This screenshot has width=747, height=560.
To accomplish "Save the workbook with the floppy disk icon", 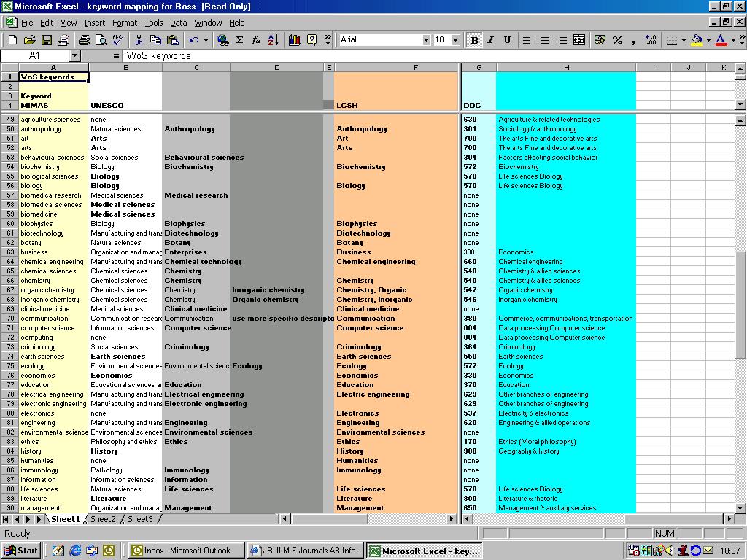I will (46, 40).
